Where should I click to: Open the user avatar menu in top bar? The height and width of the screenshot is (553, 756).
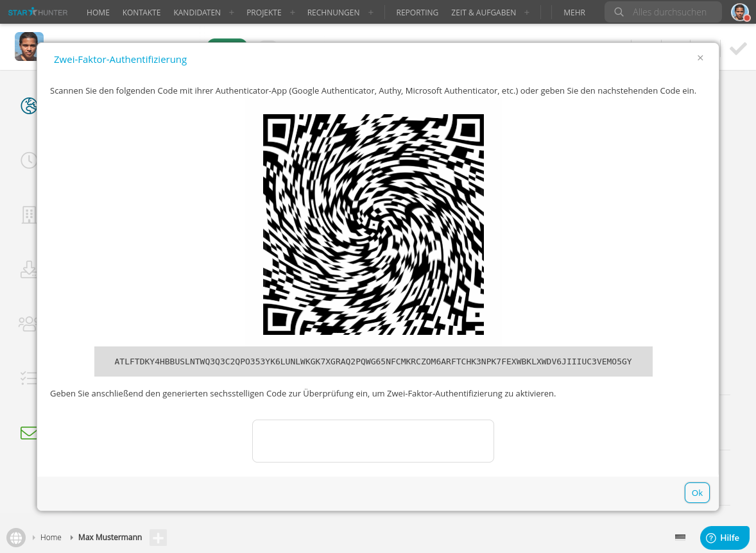point(739,12)
